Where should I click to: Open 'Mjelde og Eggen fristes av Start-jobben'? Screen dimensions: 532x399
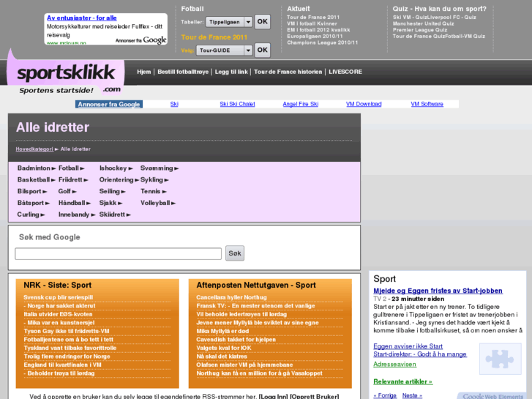(438, 291)
